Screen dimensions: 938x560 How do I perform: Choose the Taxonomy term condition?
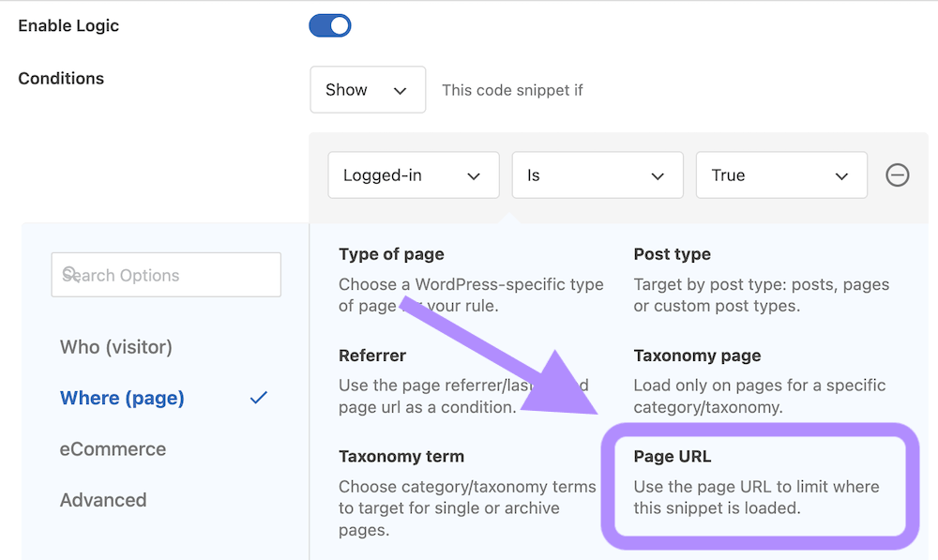(401, 456)
